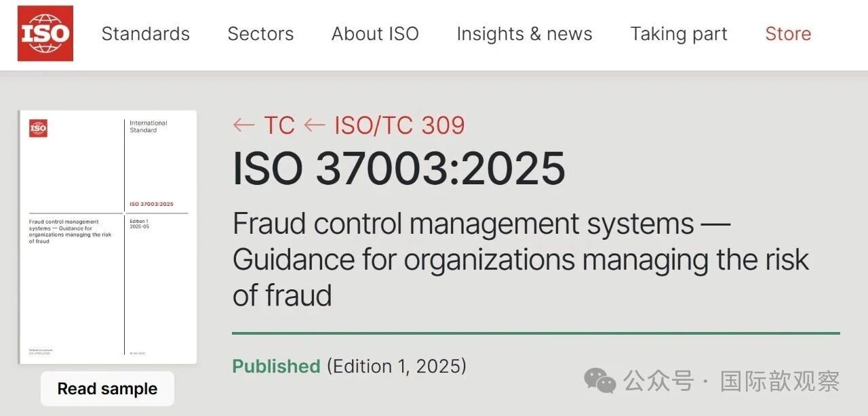The width and height of the screenshot is (868, 416).
Task: Open the red Store link
Action: 788,34
